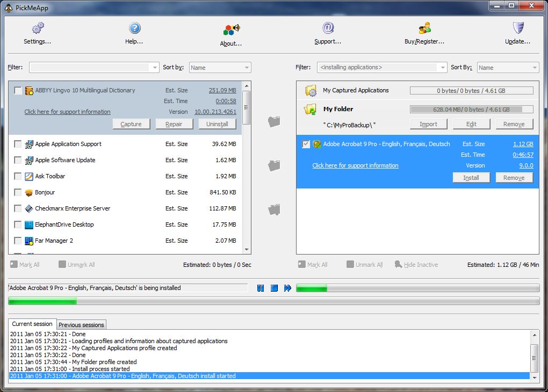Click the middle gray transfer folder icon
Viewport: 548px width, 392px height.
point(274,165)
